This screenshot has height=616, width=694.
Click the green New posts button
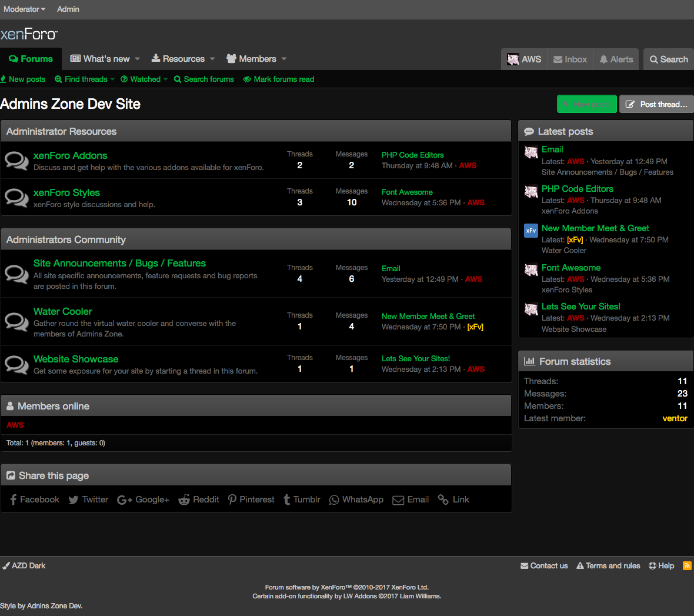[587, 104]
